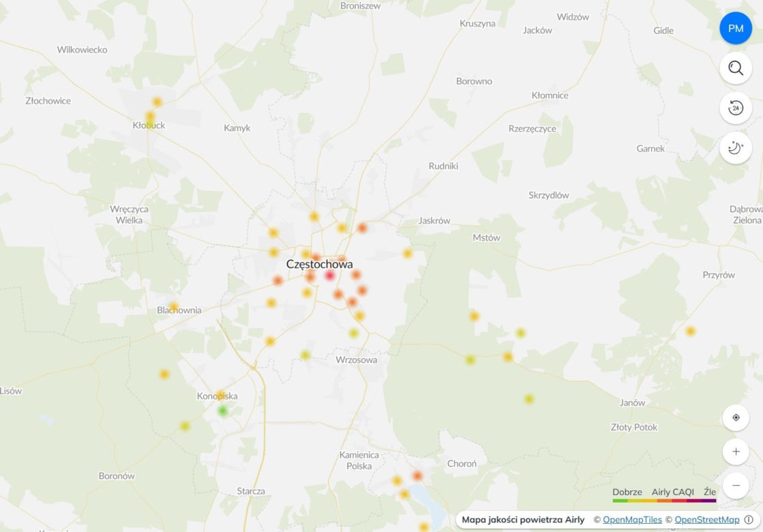The image size is (763, 532).
Task: Open the map attribution info icon
Action: (x=749, y=520)
